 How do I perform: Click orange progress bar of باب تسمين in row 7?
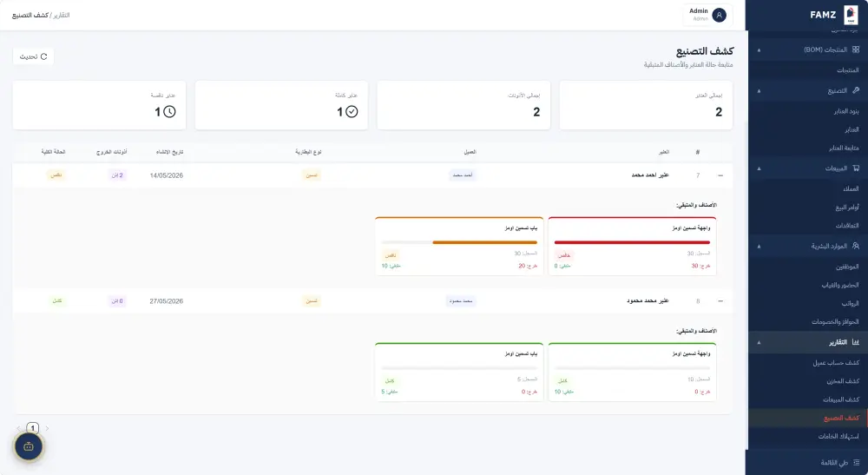click(459, 242)
